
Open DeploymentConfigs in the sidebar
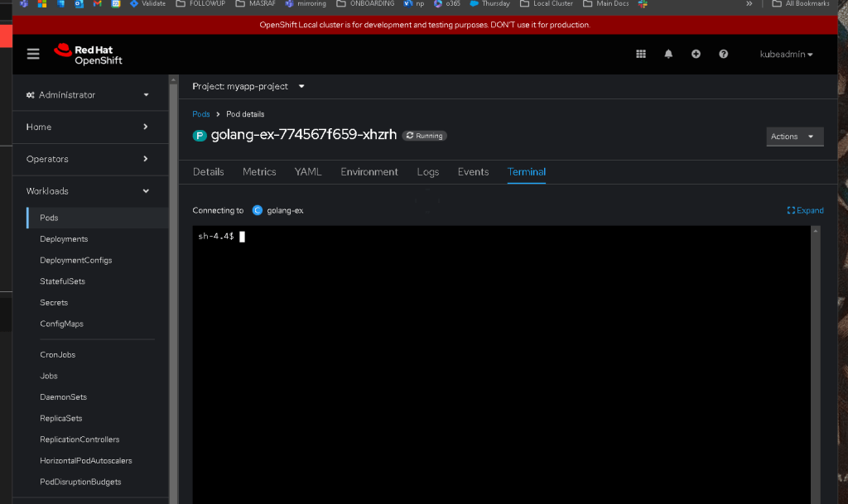[75, 261]
